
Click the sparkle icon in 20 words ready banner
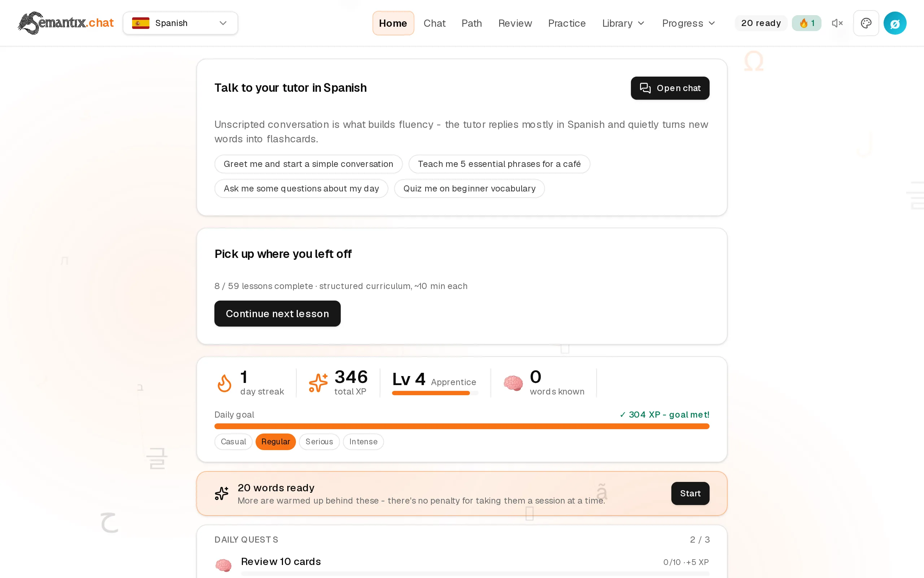coord(222,493)
